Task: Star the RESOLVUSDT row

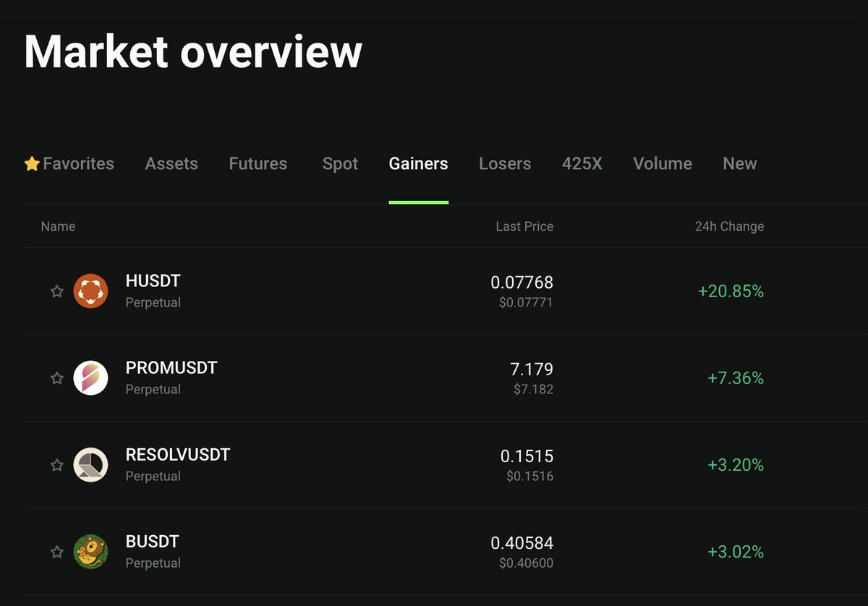Action: pos(56,465)
